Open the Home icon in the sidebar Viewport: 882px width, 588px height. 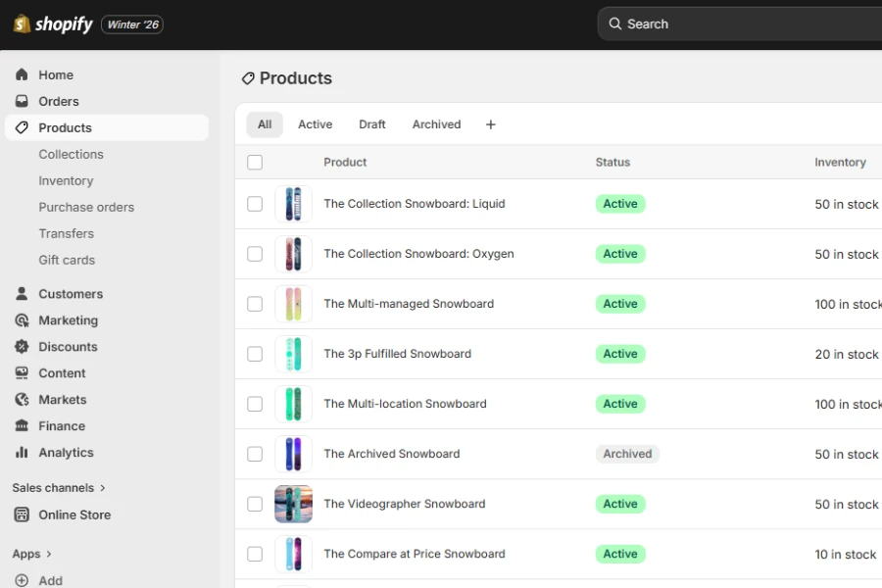21,74
